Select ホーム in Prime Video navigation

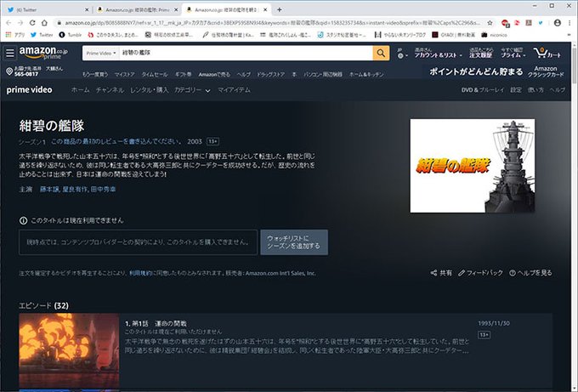pyautogui.click(x=81, y=90)
